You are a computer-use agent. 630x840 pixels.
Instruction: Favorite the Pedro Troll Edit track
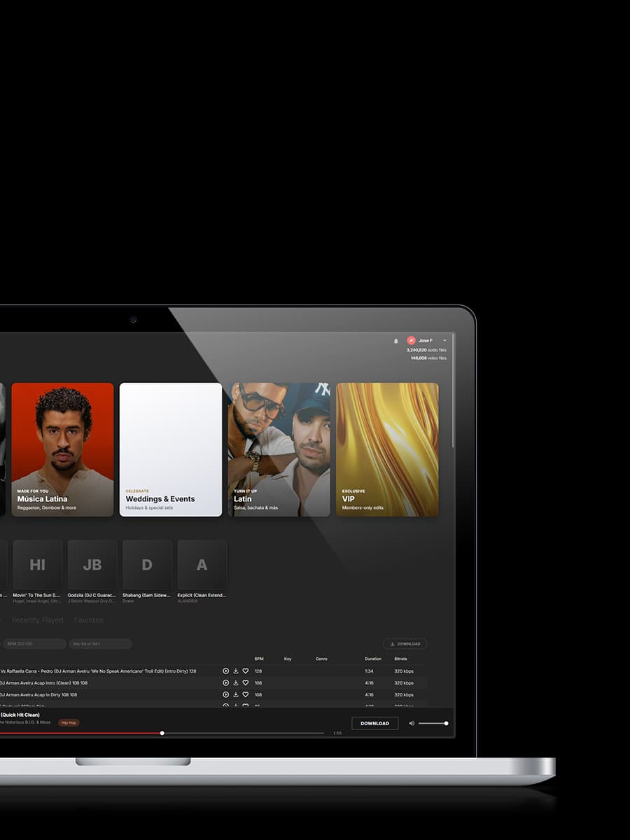(x=246, y=671)
